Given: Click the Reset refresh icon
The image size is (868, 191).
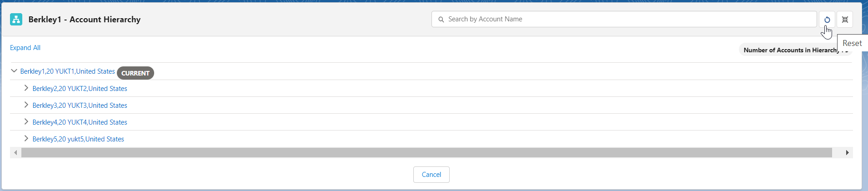Looking at the screenshot, I should click(827, 20).
